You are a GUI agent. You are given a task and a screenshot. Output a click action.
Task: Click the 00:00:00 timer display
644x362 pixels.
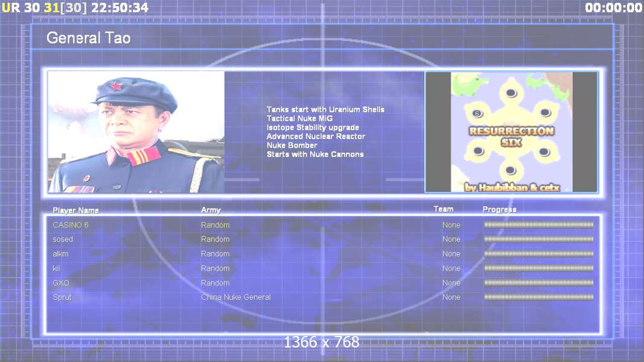pyautogui.click(x=614, y=7)
